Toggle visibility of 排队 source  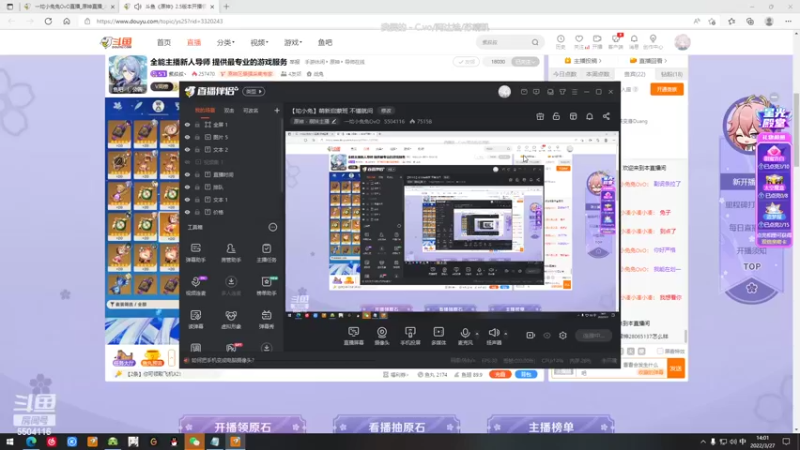[x=187, y=187]
